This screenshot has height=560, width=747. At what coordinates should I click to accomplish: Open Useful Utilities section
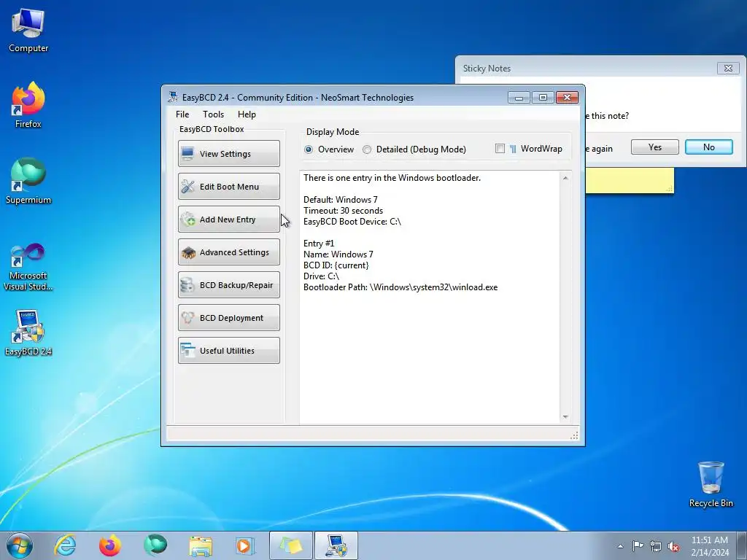(x=228, y=351)
